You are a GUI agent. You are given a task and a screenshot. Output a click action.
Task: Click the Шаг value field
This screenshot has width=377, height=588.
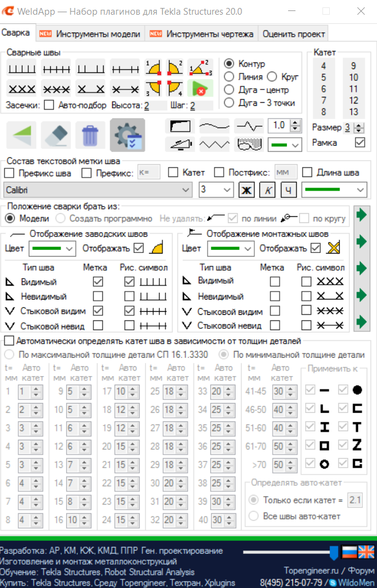tap(201, 106)
